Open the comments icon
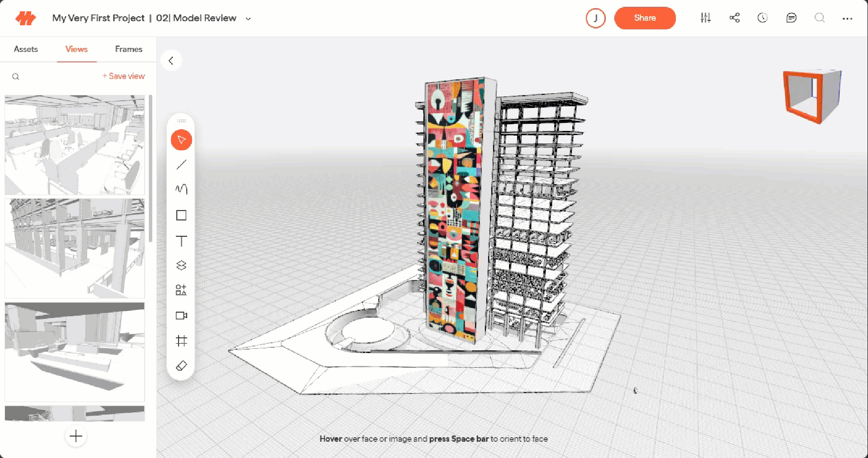This screenshot has width=868, height=458. click(x=791, y=18)
